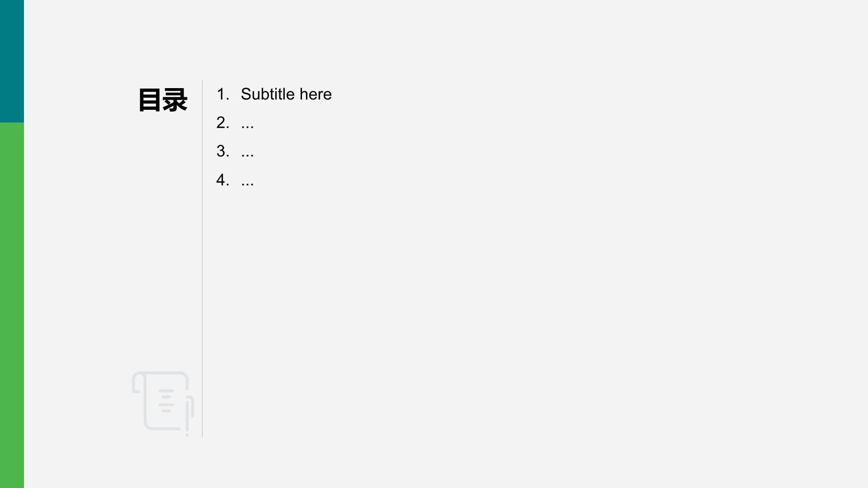Select the ellipsis text of item 4

point(247,182)
